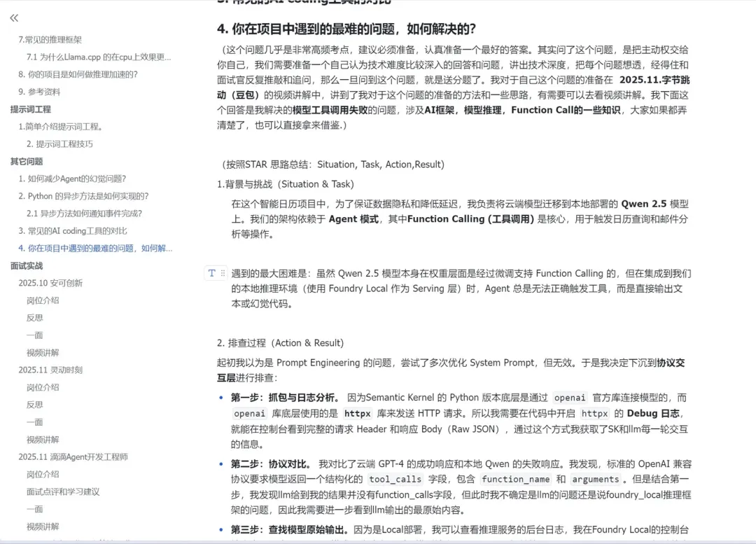Collapse the sidebar with double-chevron icon
The width and height of the screenshot is (756, 544).
tap(14, 18)
